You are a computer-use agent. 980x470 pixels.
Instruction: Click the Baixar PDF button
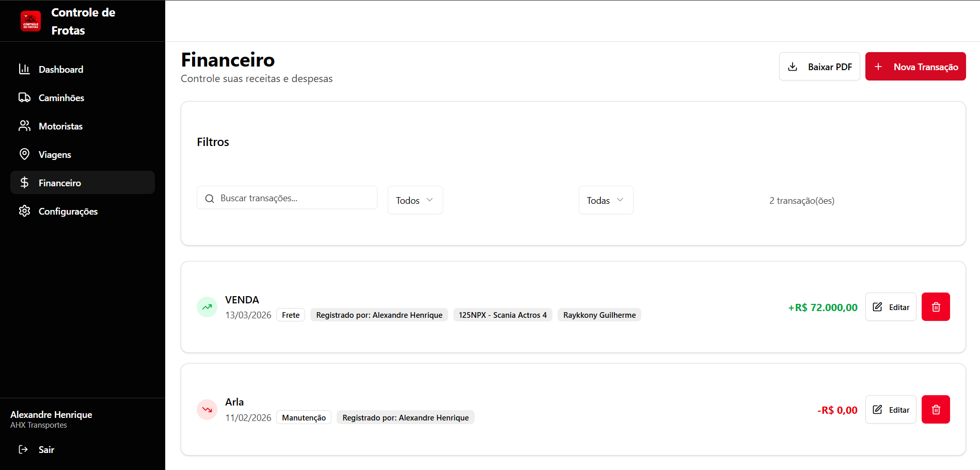pos(819,66)
